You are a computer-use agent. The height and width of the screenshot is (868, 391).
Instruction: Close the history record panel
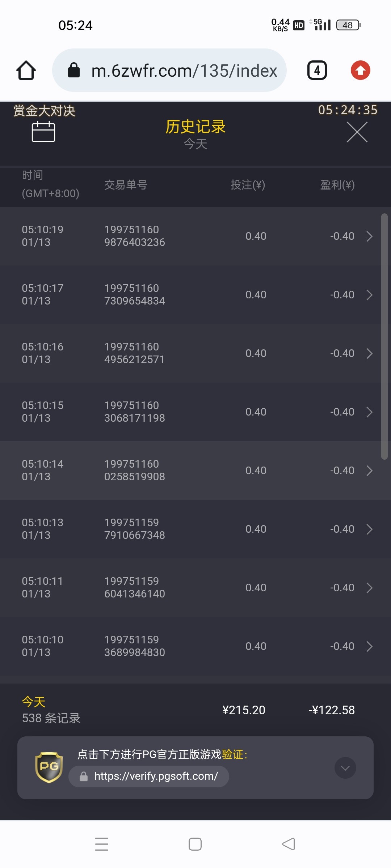357,132
